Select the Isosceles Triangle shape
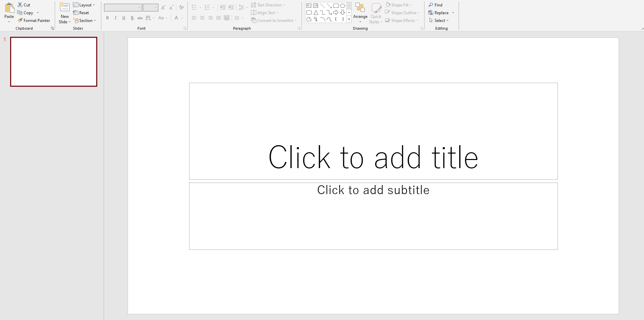Screen dimensions: 644x320 click(315, 12)
